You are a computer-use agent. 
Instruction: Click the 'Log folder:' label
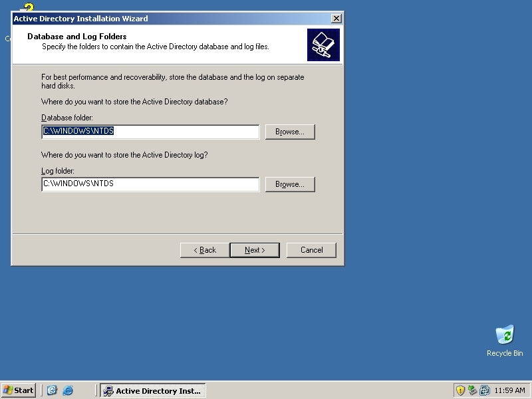[58, 171]
